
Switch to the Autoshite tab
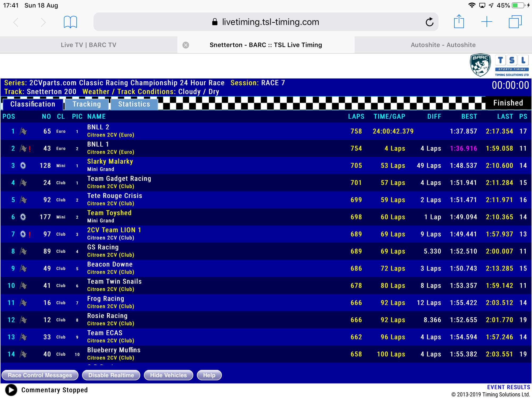[x=443, y=45]
